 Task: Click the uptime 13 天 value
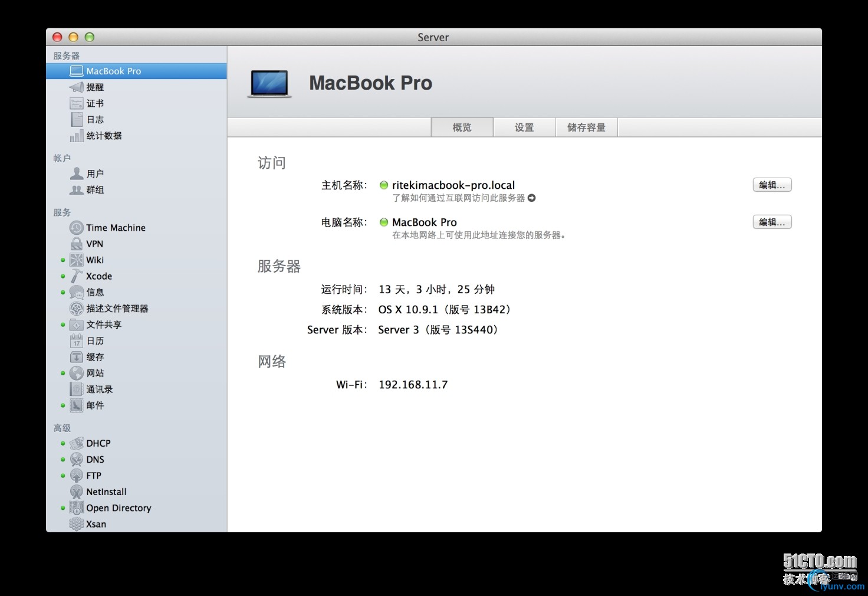(x=436, y=290)
